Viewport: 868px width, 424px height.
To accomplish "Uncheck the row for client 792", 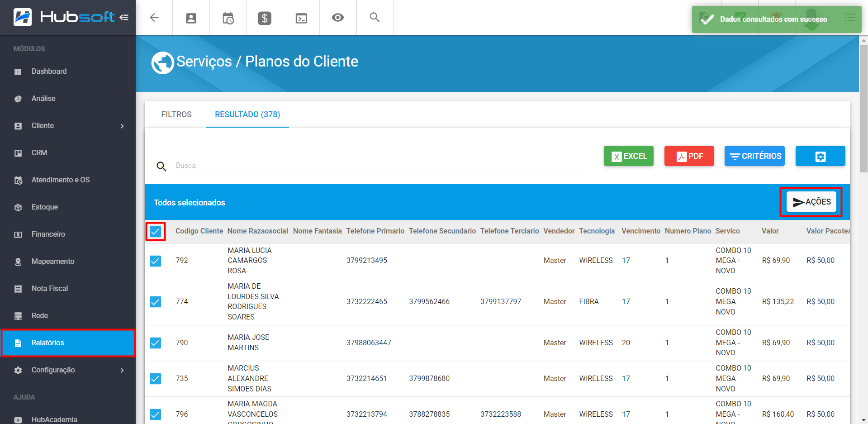I will (156, 261).
